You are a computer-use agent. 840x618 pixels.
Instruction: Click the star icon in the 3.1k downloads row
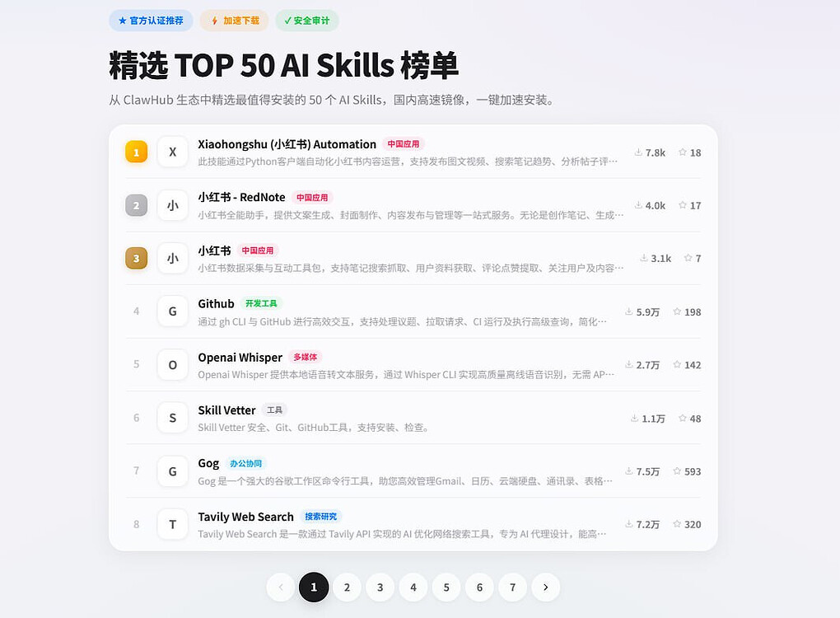[x=688, y=258]
